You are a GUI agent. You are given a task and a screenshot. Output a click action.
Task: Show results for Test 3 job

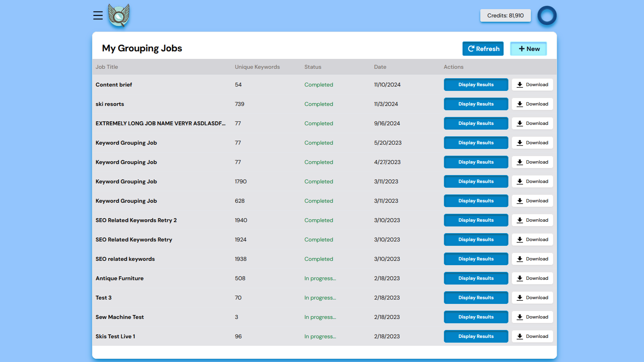tap(476, 298)
